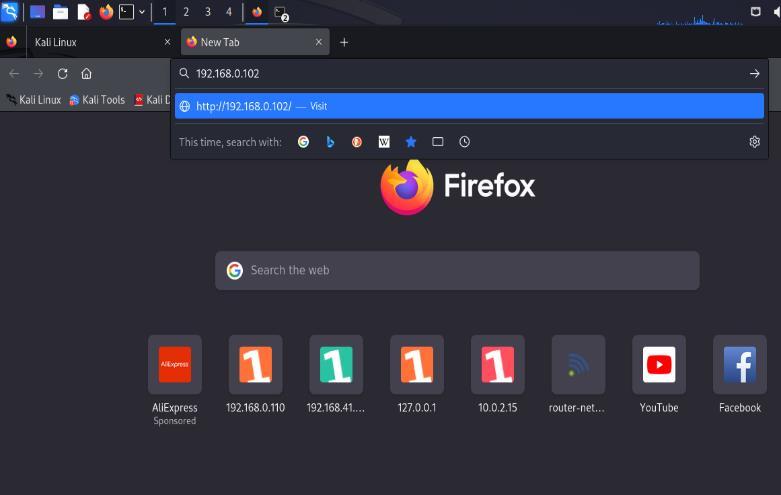This screenshot has height=495, width=781.
Task: Select the New Tab tab
Action: [x=255, y=42]
